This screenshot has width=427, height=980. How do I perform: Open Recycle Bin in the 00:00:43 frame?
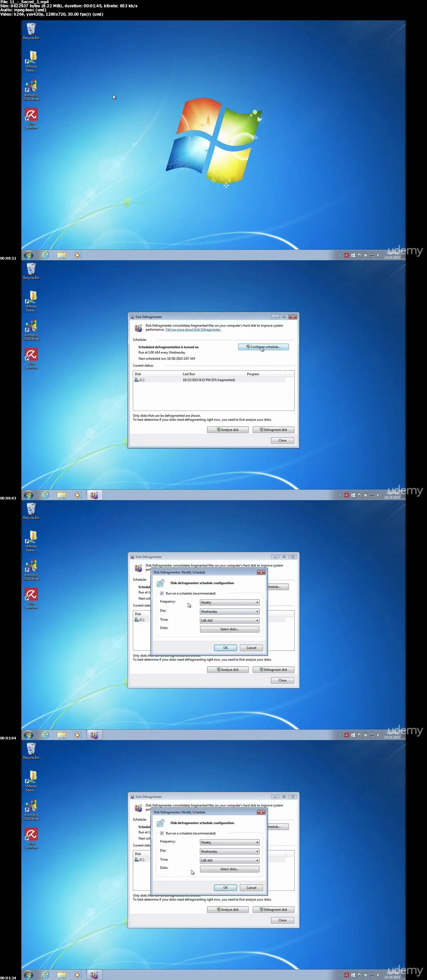point(31,271)
